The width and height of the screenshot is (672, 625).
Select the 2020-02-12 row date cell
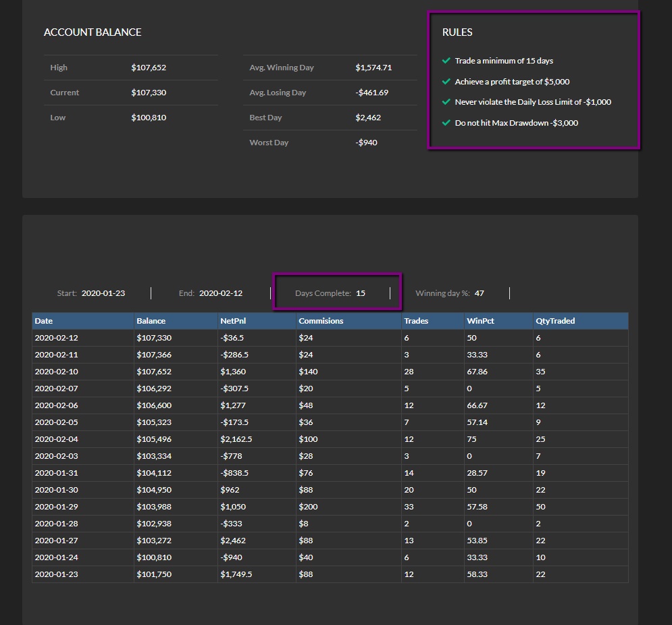click(x=83, y=338)
